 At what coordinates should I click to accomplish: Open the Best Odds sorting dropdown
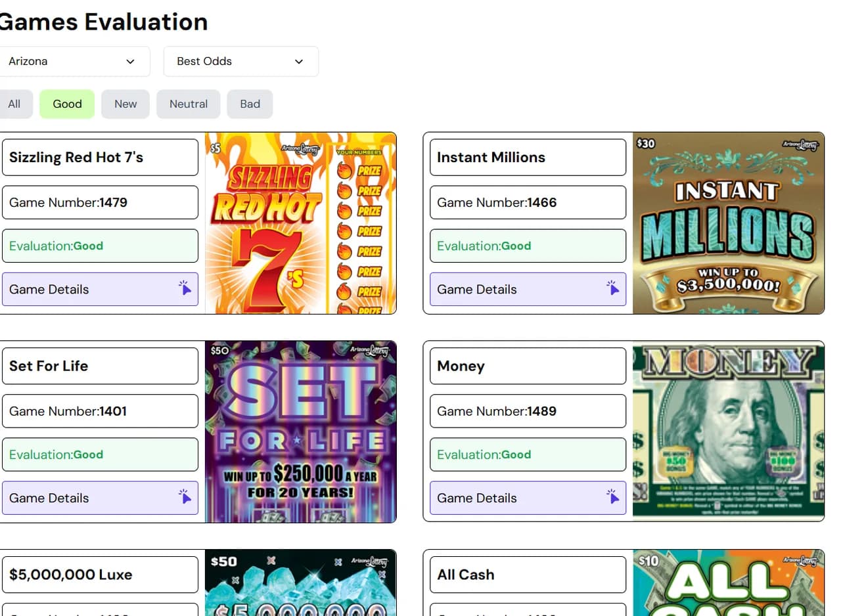pyautogui.click(x=241, y=61)
